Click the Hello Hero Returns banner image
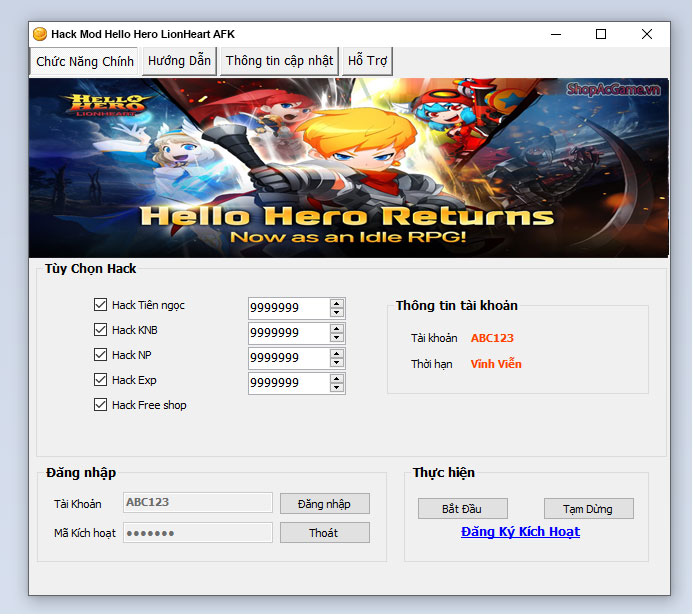 click(x=349, y=168)
